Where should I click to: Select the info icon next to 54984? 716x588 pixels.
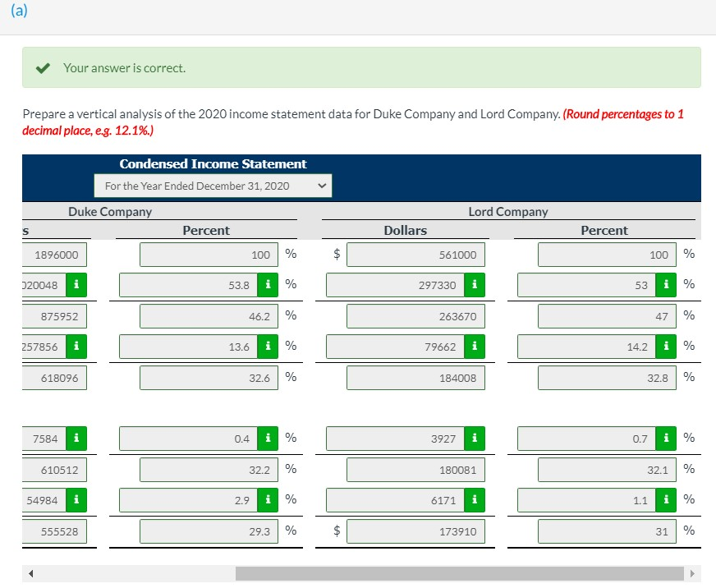click(x=76, y=499)
